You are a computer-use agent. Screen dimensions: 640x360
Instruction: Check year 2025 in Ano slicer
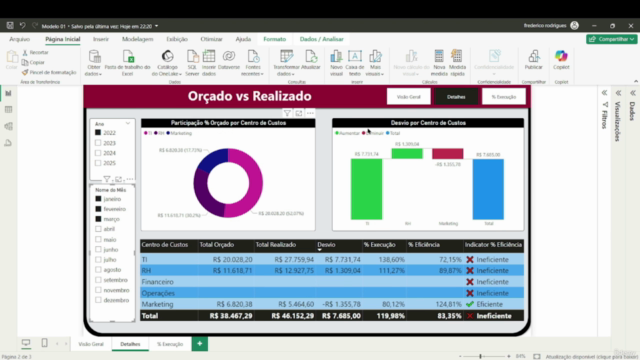point(98,163)
